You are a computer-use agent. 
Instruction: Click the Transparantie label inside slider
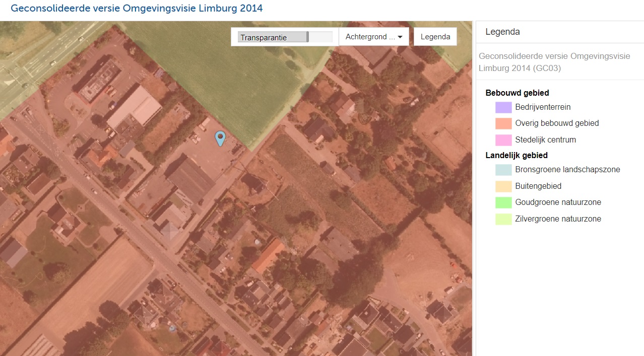click(264, 38)
